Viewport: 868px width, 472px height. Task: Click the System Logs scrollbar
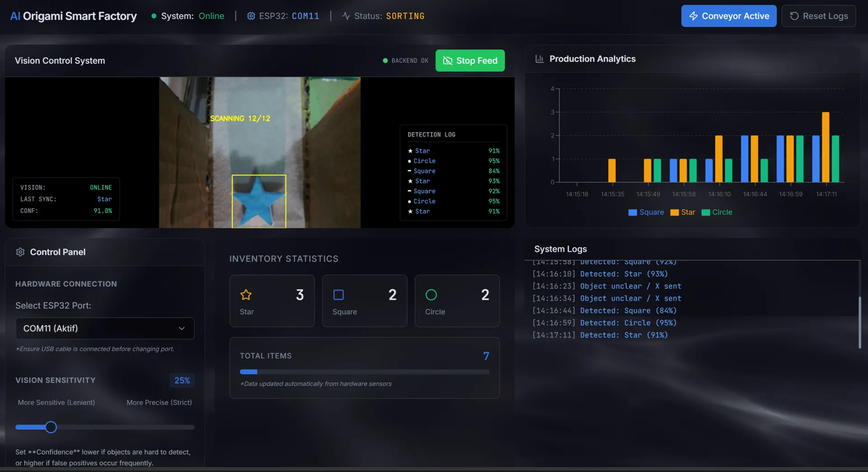coord(860,323)
